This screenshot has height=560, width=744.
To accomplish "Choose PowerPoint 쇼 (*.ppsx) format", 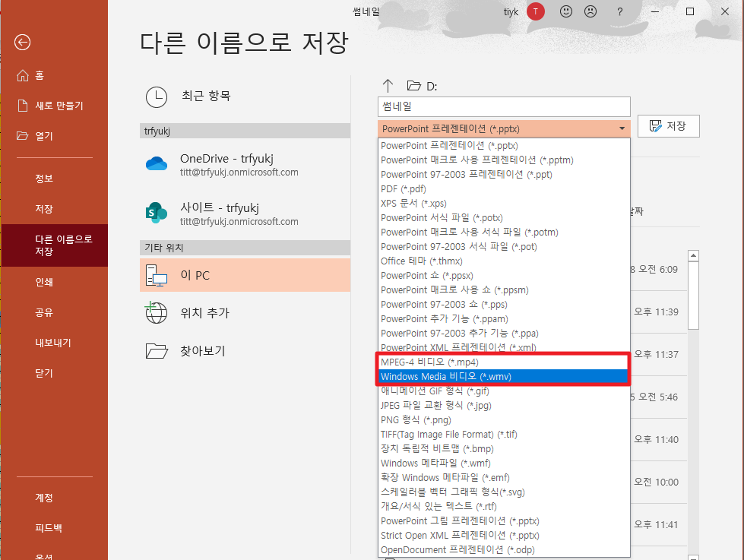I will click(504, 276).
